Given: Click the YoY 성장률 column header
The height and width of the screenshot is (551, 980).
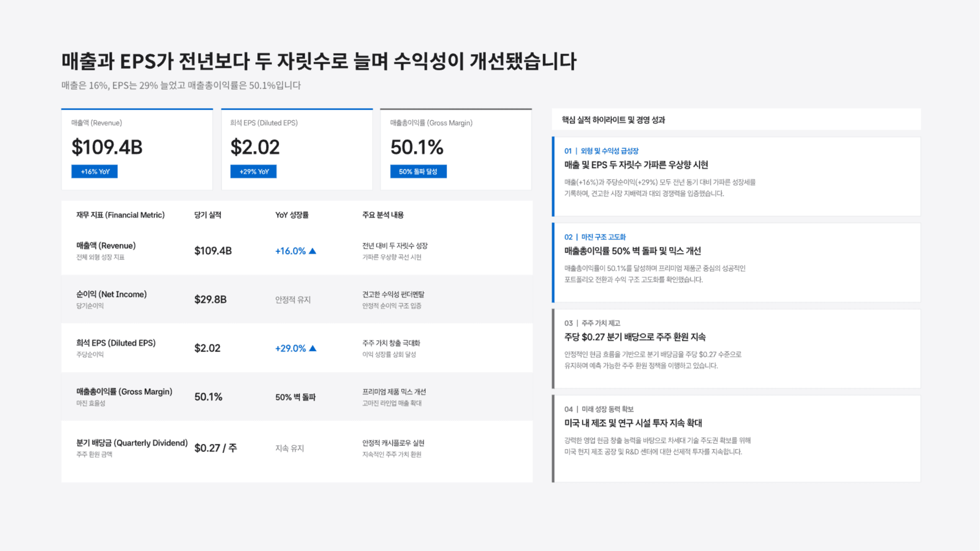Looking at the screenshot, I should 292,215.
